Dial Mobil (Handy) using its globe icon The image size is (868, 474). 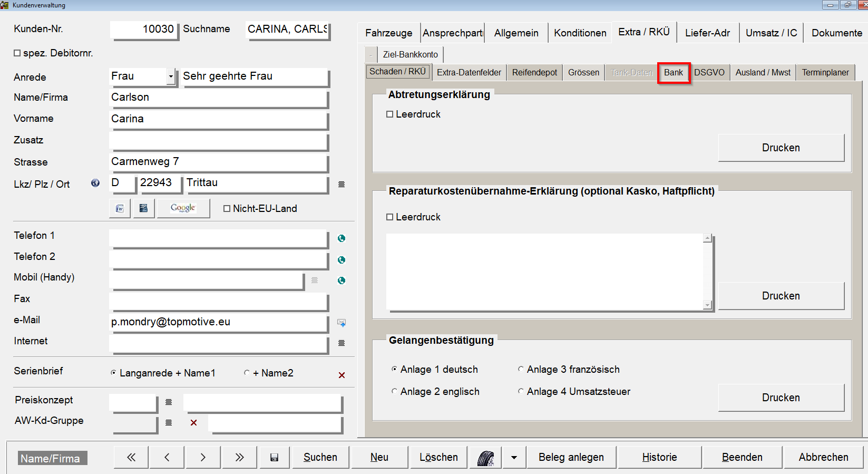[x=342, y=280]
